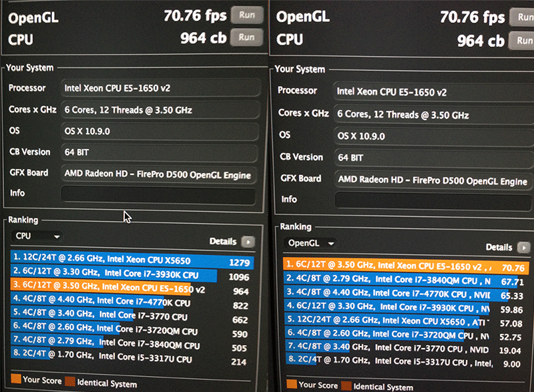The image size is (534, 392).
Task: Click the OS X 10.9.0 field in right window
Action: pos(435,136)
